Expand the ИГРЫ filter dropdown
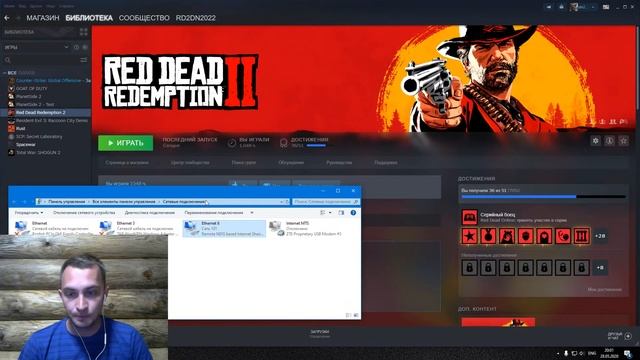Screen dimensions: 640x360 point(66,47)
